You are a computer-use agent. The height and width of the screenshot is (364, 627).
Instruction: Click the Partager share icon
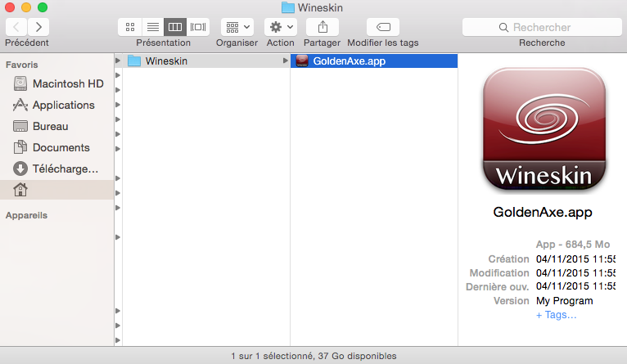[323, 27]
